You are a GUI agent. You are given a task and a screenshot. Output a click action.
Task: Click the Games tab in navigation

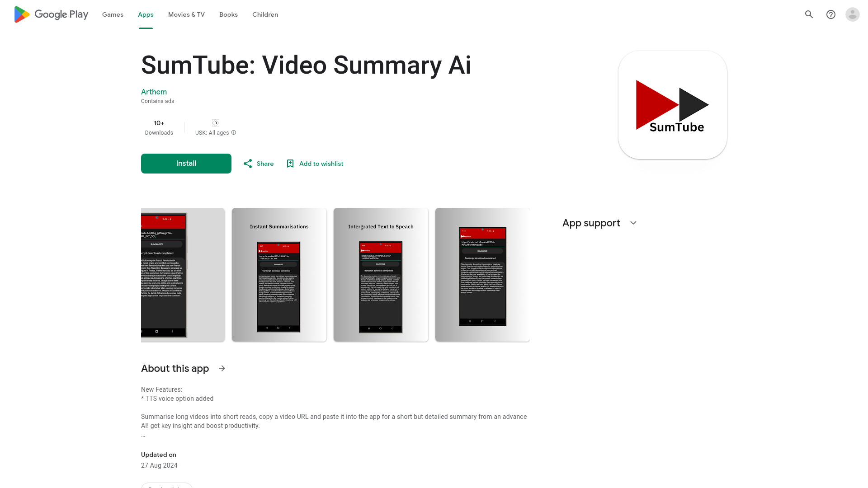pyautogui.click(x=113, y=14)
